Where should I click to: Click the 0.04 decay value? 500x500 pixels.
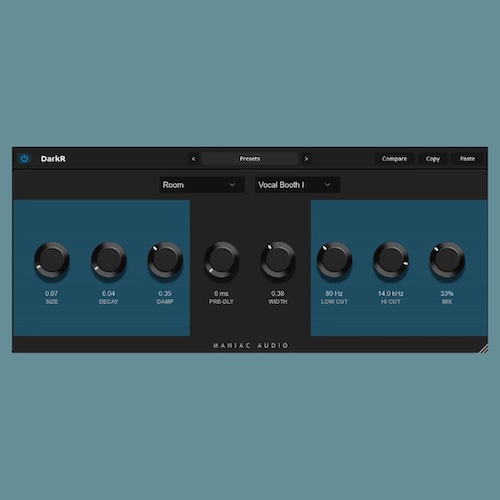click(109, 293)
